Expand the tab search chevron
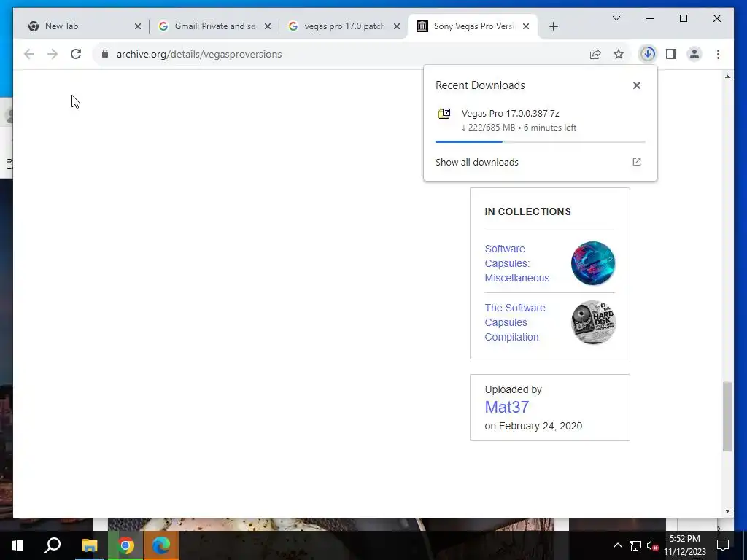The image size is (747, 560). pyautogui.click(x=616, y=18)
